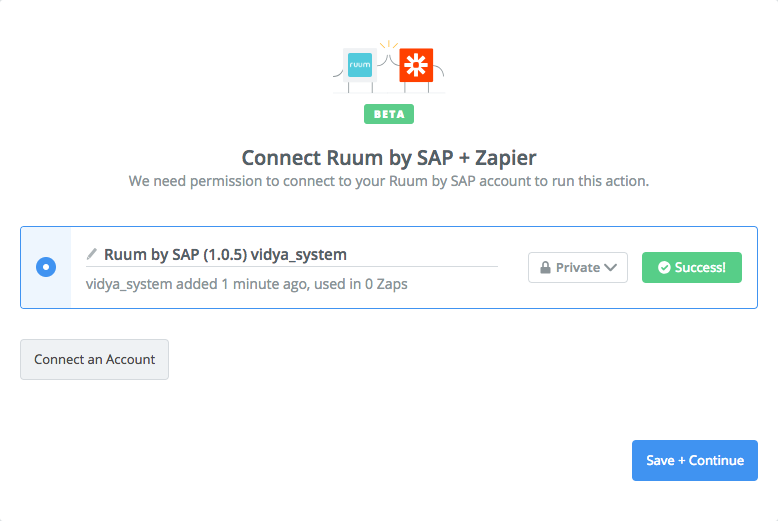This screenshot has height=521, width=778.
Task: Edit the Ruum by SAP (1.0.5) vidya_system name field
Action: tap(292, 255)
